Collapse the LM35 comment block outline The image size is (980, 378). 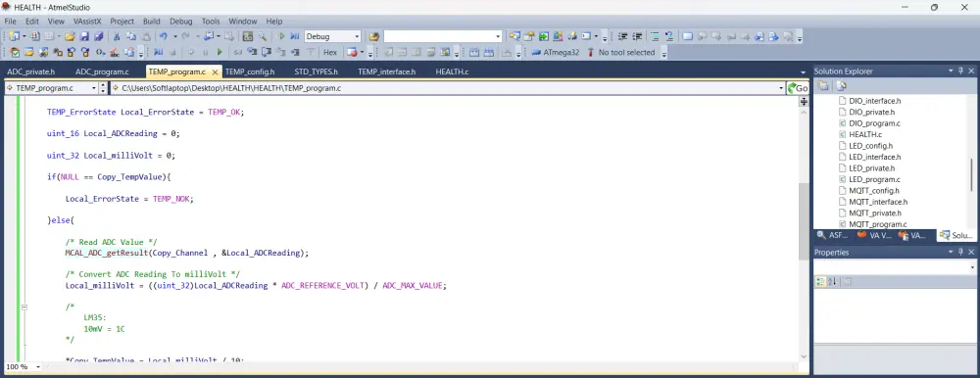(x=24, y=307)
